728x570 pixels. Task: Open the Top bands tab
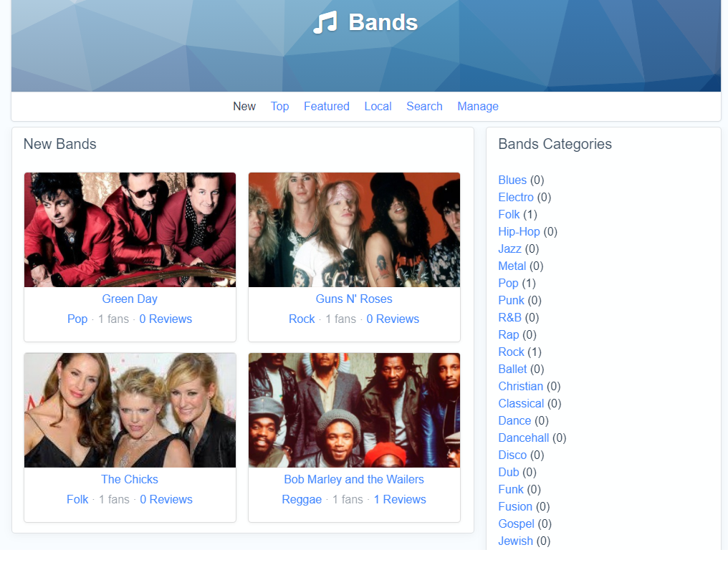point(279,106)
